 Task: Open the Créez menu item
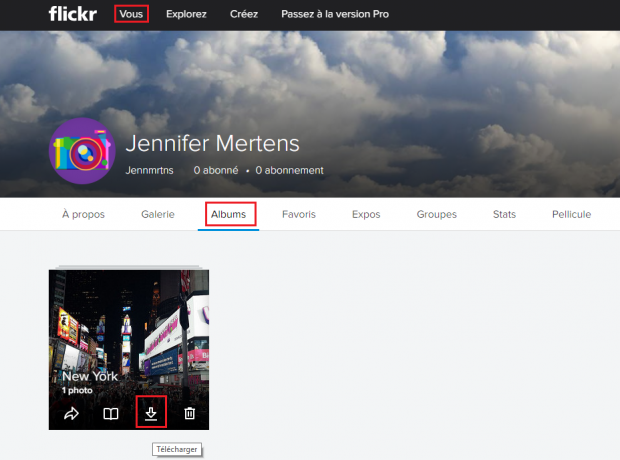click(244, 14)
